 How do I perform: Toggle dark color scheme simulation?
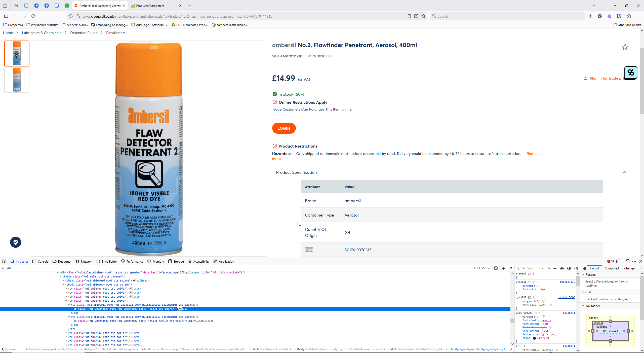tap(569, 268)
